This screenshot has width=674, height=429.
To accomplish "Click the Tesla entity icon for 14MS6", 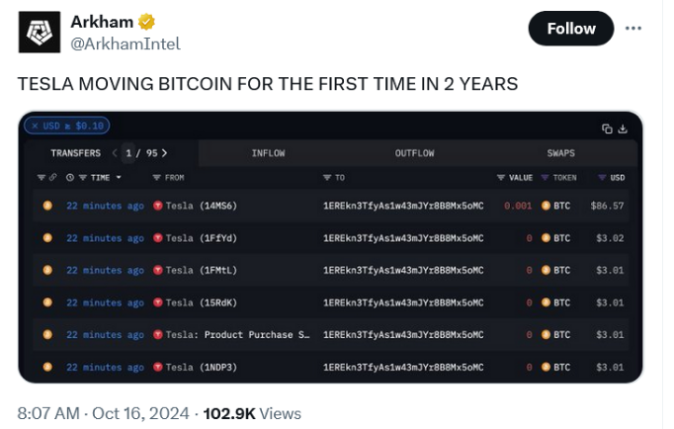I will click(157, 206).
